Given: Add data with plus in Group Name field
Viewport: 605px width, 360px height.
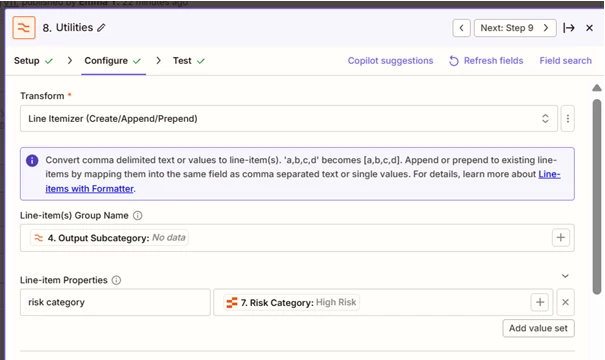Looking at the screenshot, I should pyautogui.click(x=561, y=238).
